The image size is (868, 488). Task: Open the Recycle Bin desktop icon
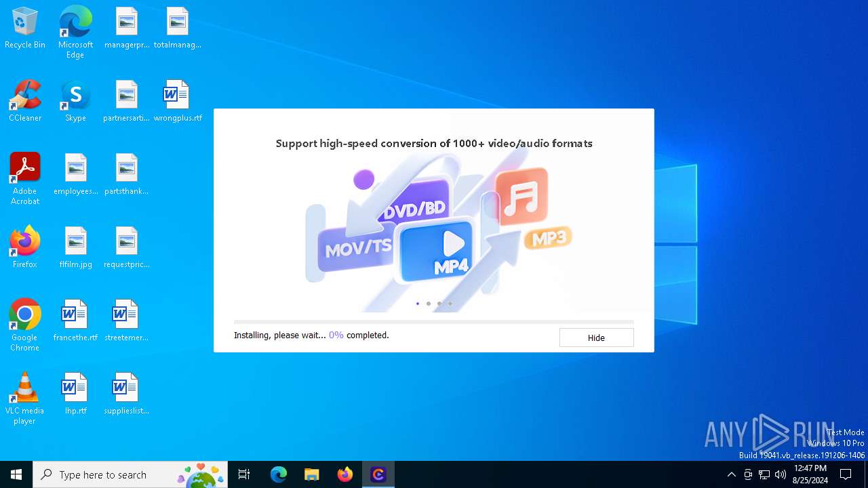pos(25,28)
